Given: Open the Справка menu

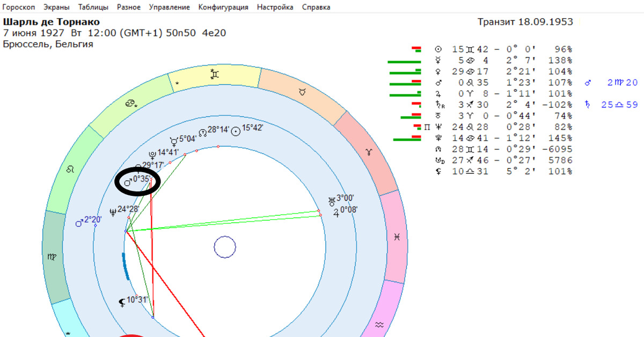Looking at the screenshot, I should pyautogui.click(x=316, y=8).
